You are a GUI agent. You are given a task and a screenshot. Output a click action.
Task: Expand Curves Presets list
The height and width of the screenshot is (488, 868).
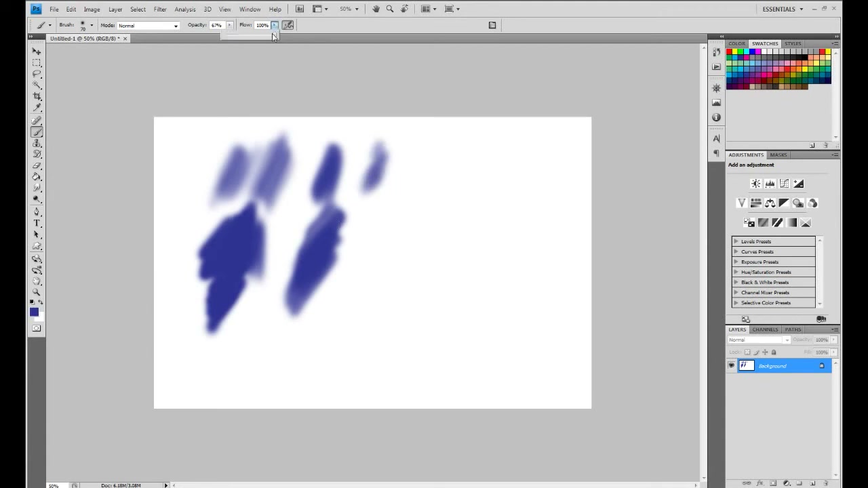pos(736,251)
